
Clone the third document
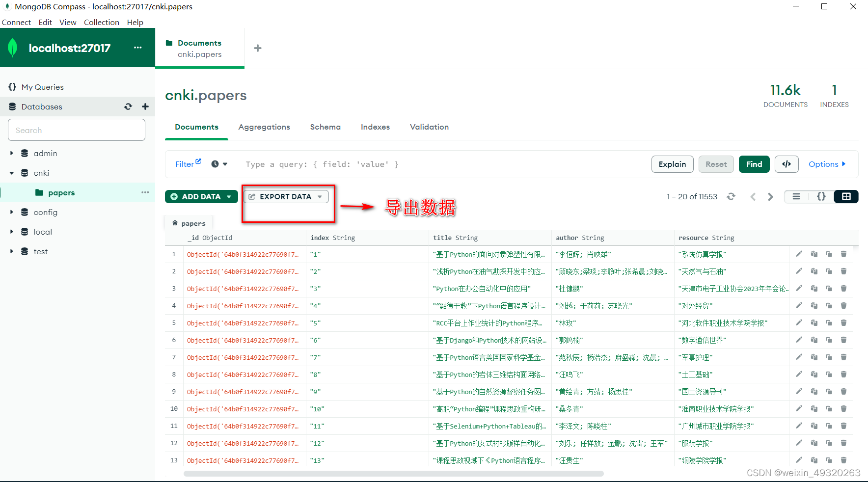(x=830, y=289)
